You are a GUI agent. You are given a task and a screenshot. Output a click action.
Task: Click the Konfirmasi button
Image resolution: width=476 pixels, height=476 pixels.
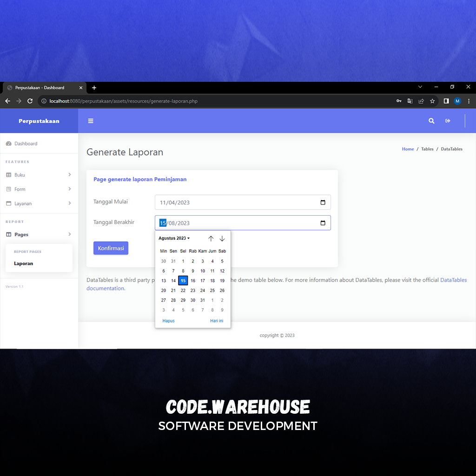111,248
